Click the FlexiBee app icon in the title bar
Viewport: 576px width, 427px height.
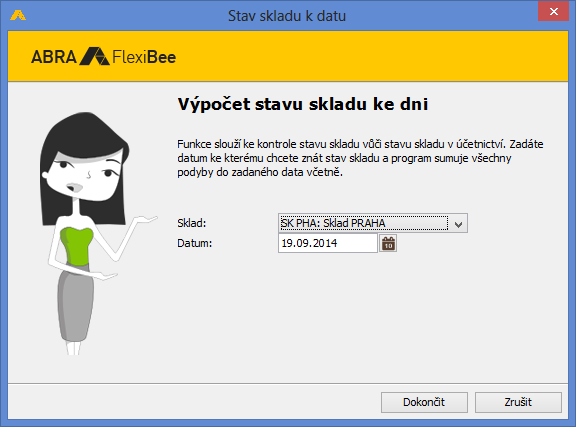tap(18, 15)
